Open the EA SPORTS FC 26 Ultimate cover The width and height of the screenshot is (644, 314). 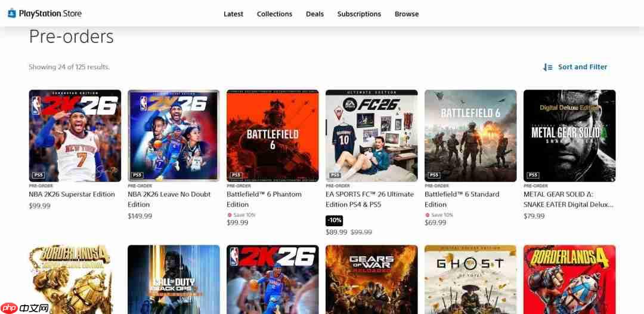(x=371, y=136)
